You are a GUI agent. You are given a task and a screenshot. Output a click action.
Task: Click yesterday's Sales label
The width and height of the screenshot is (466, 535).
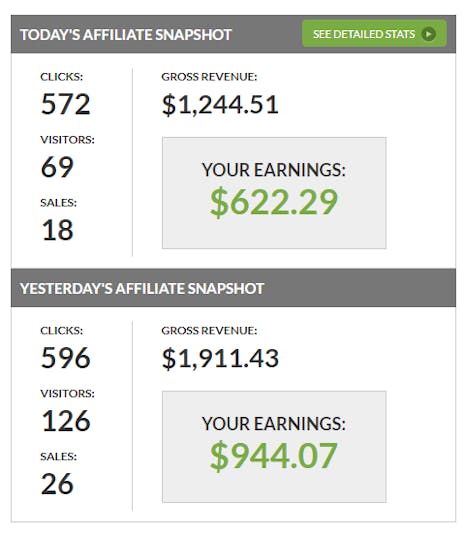pos(59,457)
